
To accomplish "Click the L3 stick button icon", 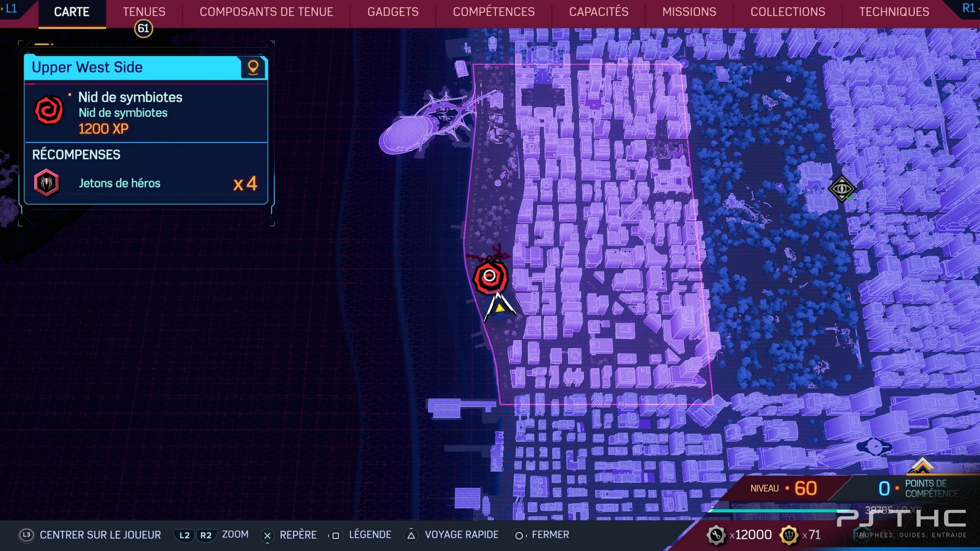I will tap(27, 535).
